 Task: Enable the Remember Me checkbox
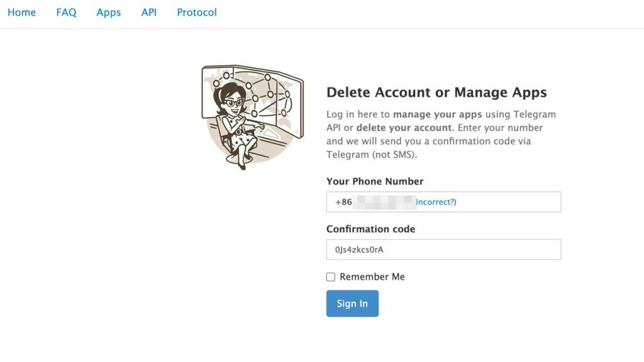(331, 277)
